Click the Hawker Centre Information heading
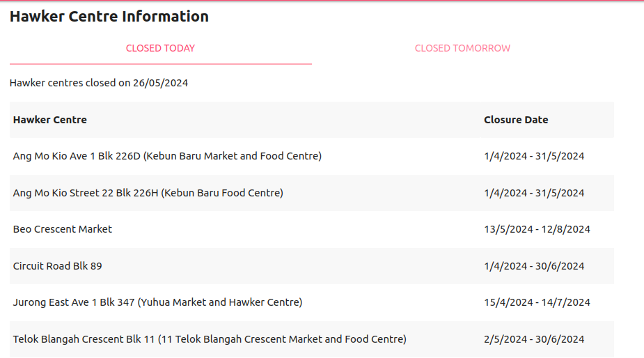This screenshot has height=358, width=644. coord(109,17)
